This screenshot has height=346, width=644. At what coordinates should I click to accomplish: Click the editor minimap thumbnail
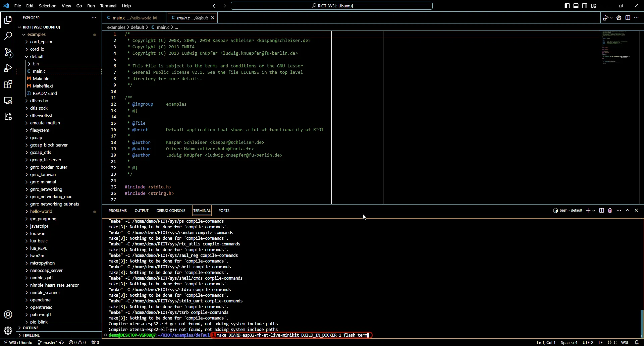coord(616,48)
